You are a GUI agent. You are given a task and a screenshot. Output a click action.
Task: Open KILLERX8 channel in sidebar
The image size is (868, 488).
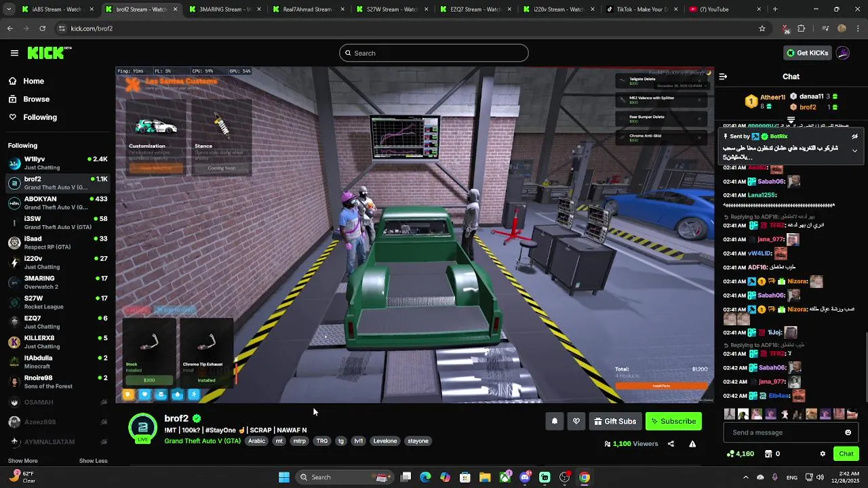(x=58, y=342)
